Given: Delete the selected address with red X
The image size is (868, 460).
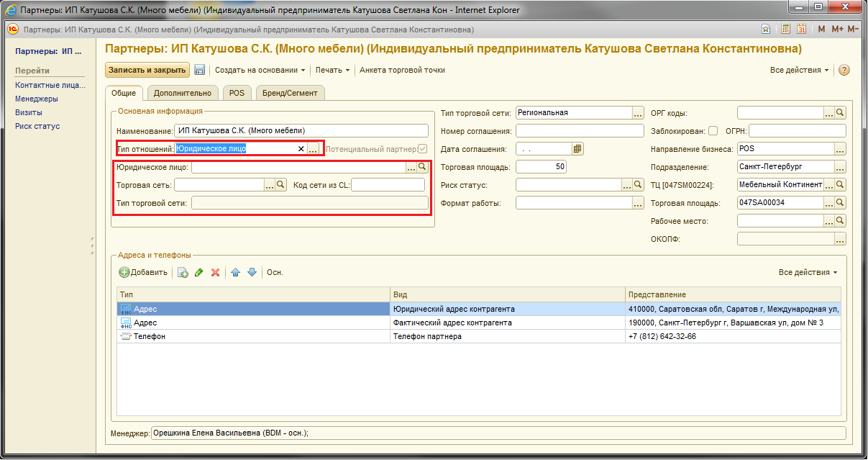Looking at the screenshot, I should pyautogui.click(x=214, y=273).
